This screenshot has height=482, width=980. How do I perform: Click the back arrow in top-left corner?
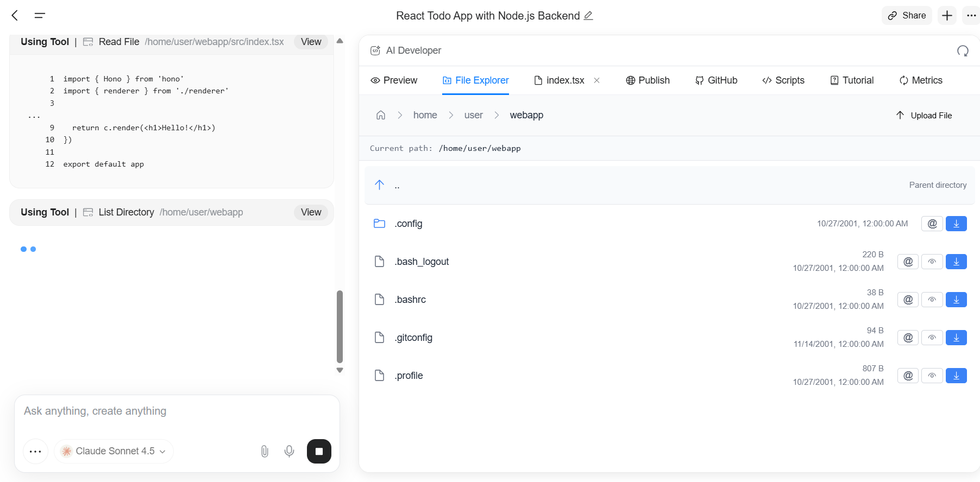pos(15,16)
